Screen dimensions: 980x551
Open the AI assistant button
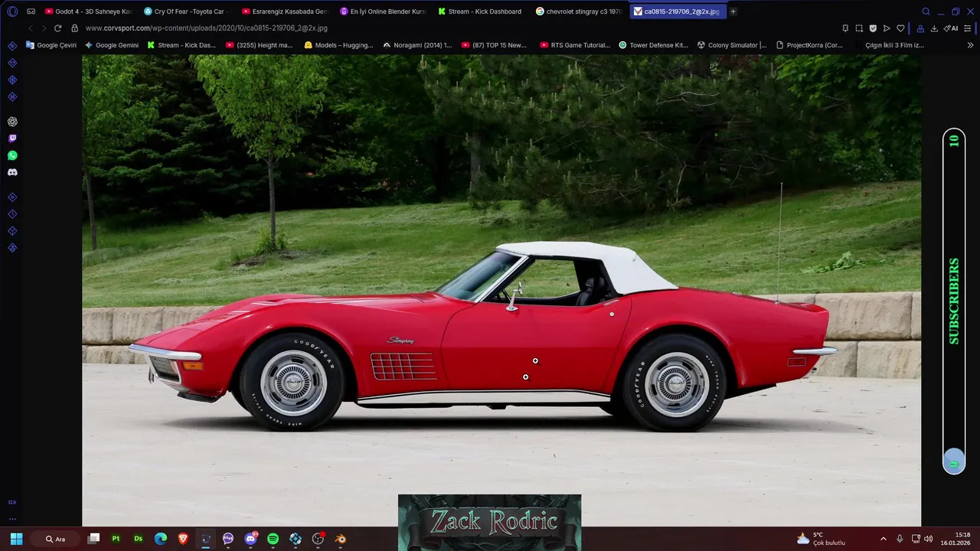click(x=951, y=28)
